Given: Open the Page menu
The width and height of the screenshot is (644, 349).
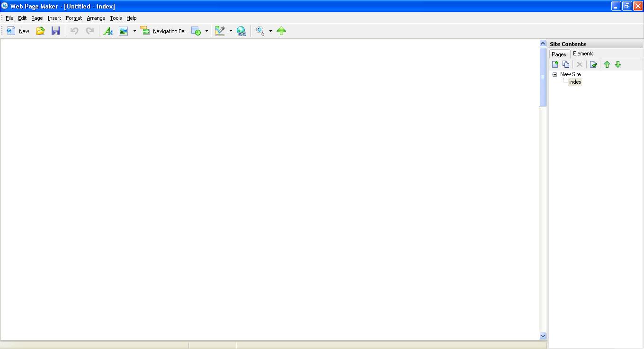Looking at the screenshot, I should point(37,18).
